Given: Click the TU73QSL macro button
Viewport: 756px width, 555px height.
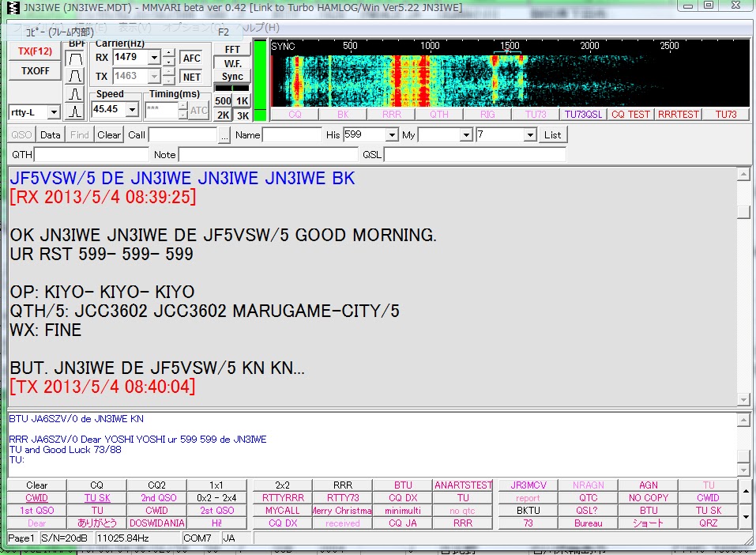Looking at the screenshot, I should [x=583, y=115].
